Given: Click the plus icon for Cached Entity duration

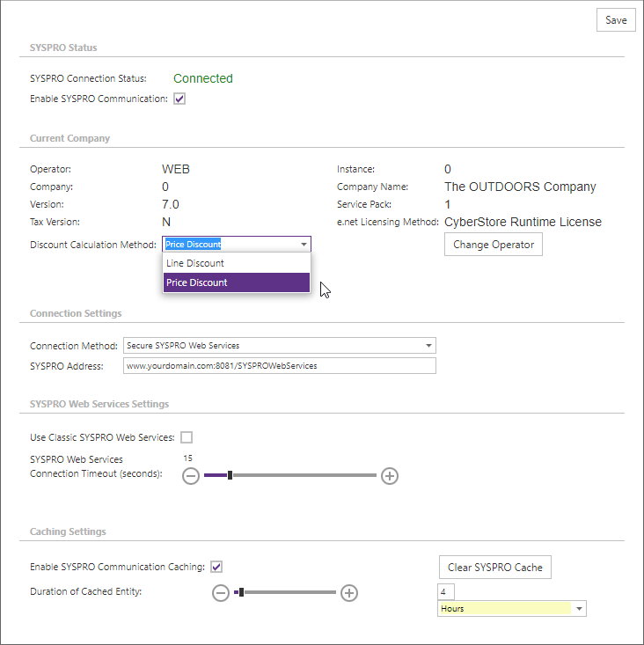Looking at the screenshot, I should coord(349,593).
